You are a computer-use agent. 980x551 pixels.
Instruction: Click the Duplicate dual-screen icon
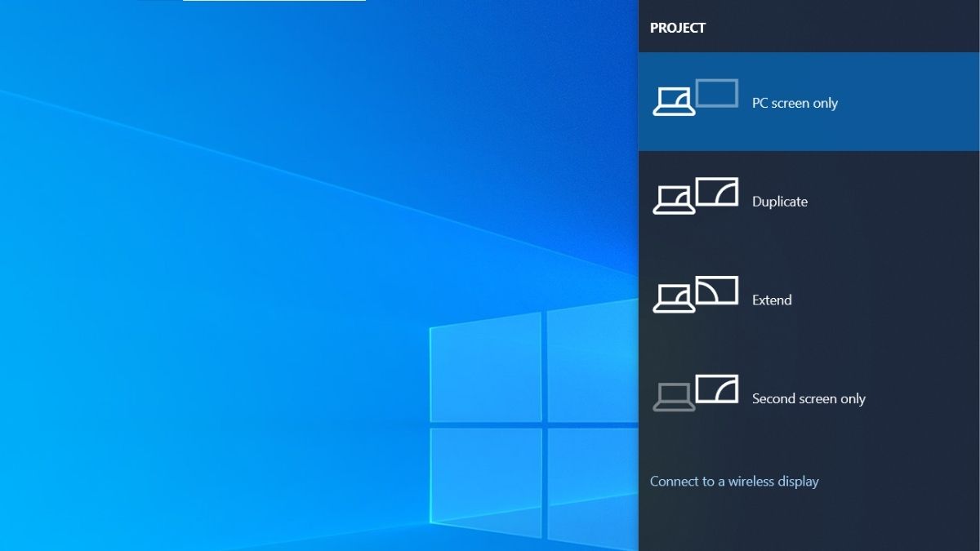[x=696, y=197]
